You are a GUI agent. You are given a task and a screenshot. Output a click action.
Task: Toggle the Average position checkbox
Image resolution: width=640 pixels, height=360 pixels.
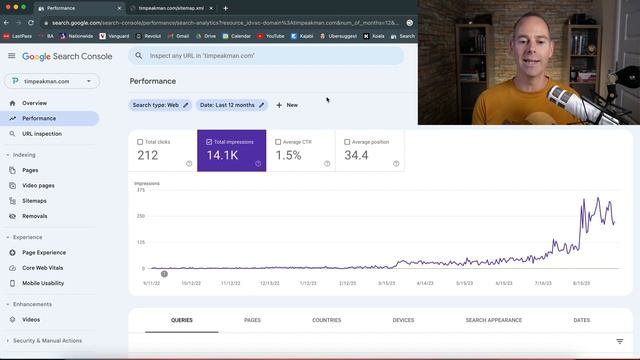point(347,142)
